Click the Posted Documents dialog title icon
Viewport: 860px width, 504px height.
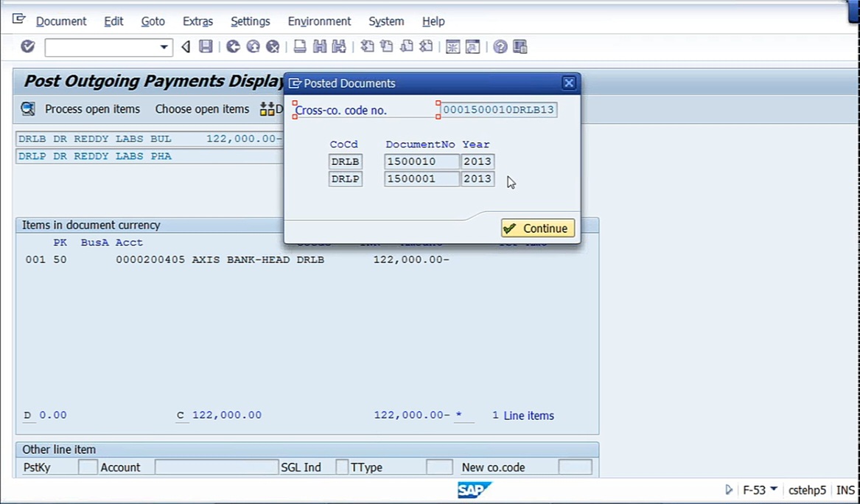pyautogui.click(x=295, y=83)
